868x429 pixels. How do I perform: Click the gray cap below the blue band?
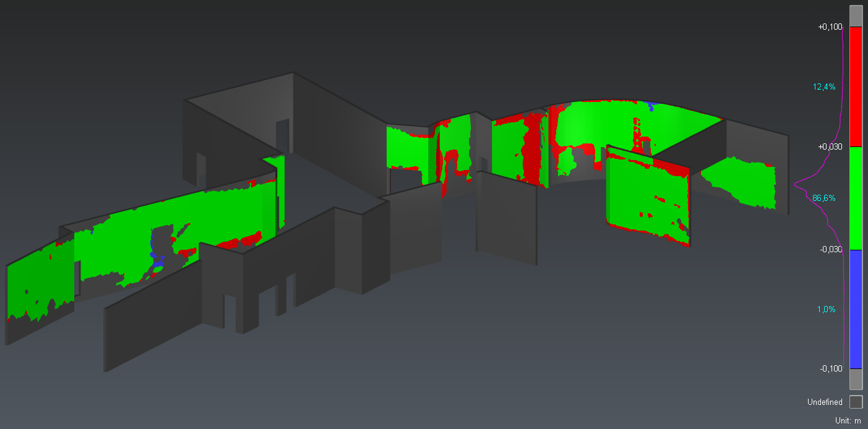tap(856, 378)
